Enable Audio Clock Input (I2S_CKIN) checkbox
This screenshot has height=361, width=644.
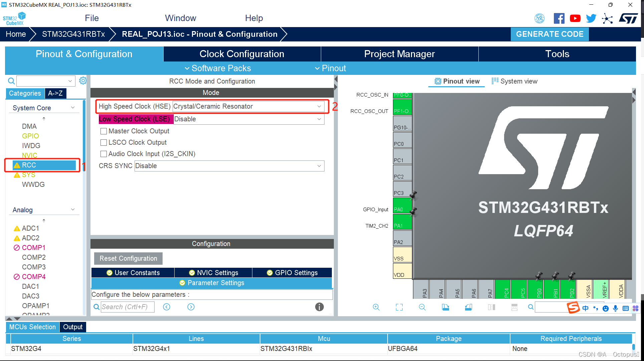pyautogui.click(x=104, y=154)
